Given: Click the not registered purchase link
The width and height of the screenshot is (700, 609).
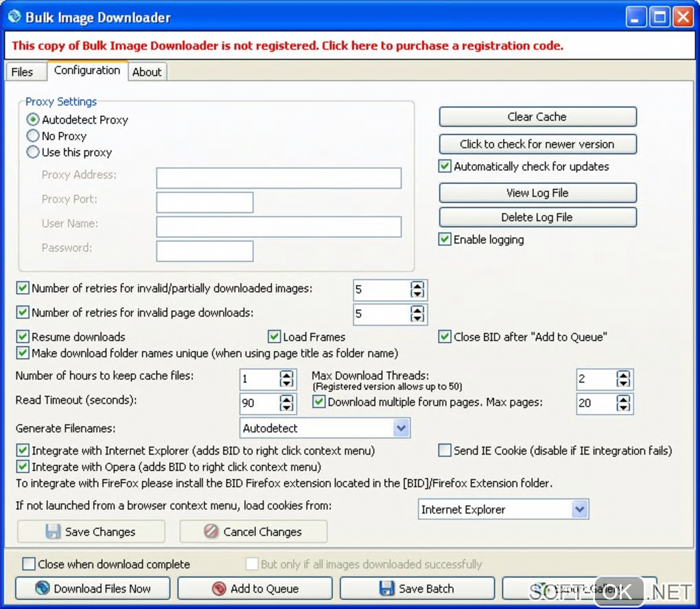Looking at the screenshot, I should tap(288, 45).
